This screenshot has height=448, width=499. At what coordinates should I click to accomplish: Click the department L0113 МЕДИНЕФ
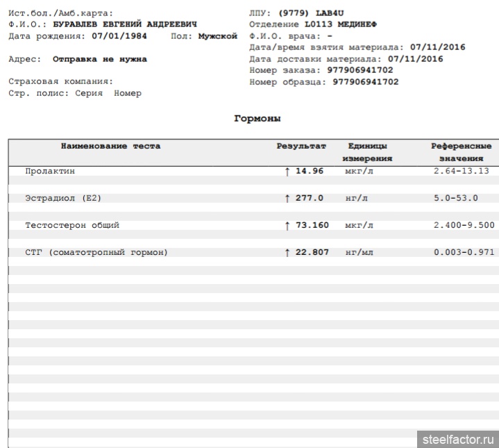click(x=341, y=24)
